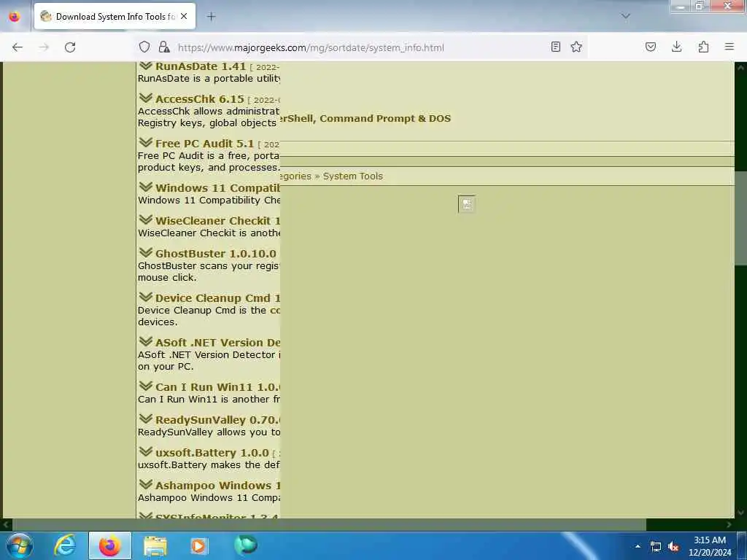The height and width of the screenshot is (560, 747).
Task: Go back using the browser back arrow
Action: click(18, 47)
